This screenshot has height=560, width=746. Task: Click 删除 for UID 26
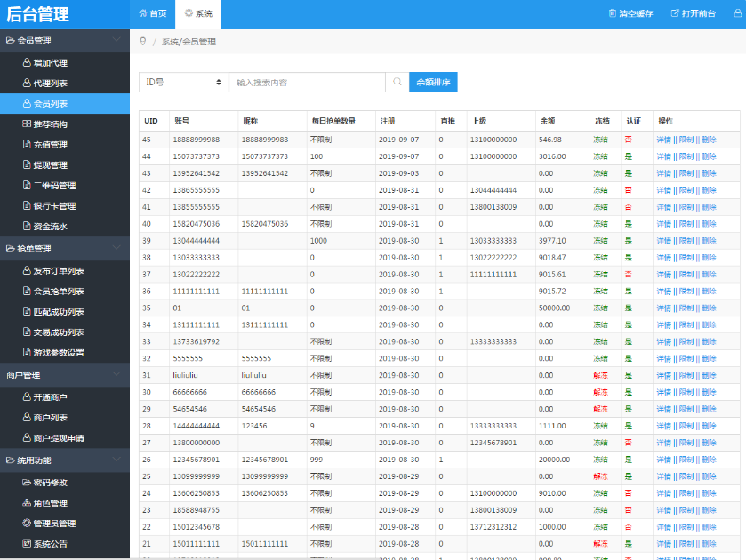point(709,460)
